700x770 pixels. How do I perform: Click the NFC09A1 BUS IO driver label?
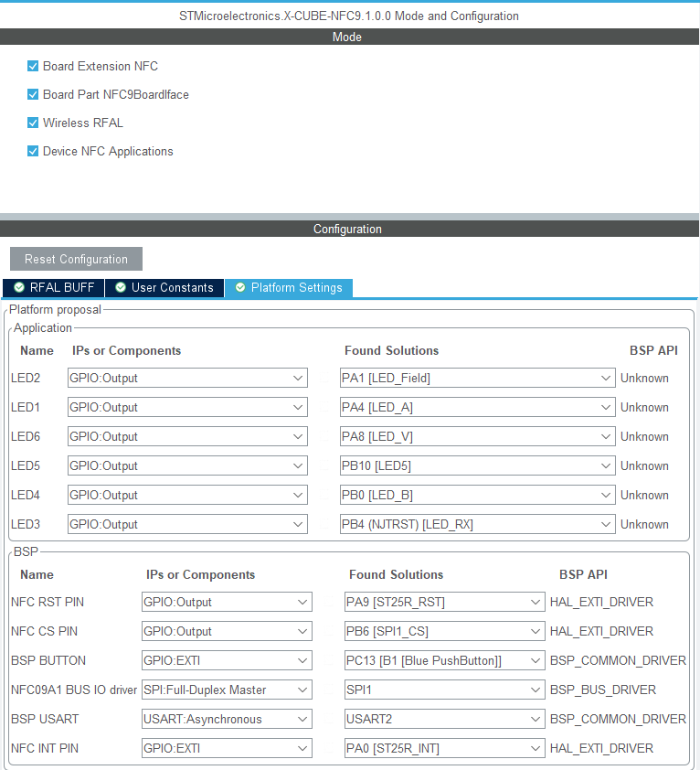click(x=74, y=690)
